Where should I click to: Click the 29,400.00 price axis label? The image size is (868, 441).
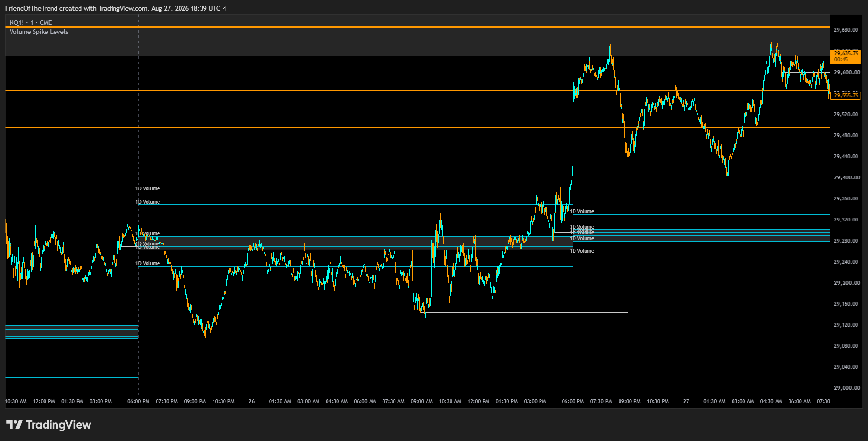(x=846, y=177)
